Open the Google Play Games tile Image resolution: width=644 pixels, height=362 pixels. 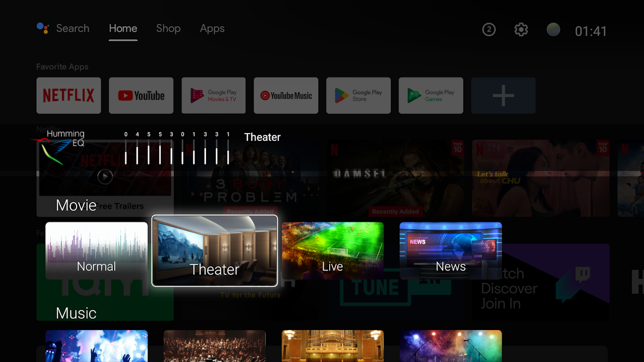pos(431,95)
